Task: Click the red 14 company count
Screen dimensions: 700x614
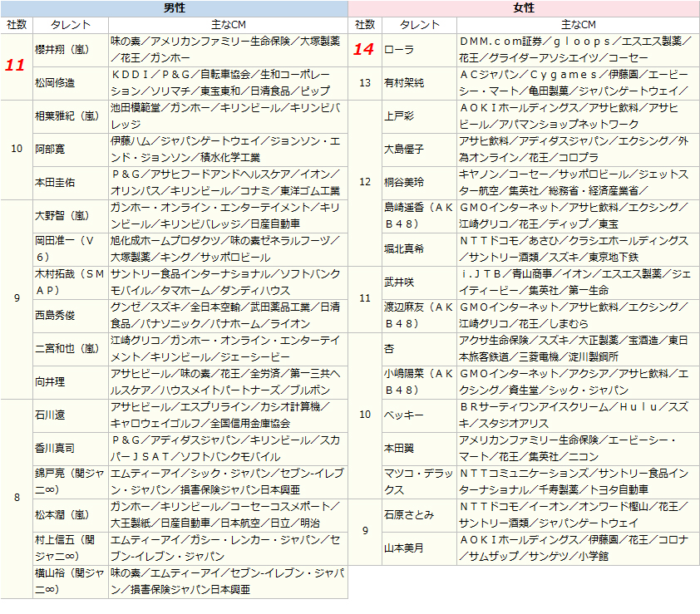Action: (363, 49)
